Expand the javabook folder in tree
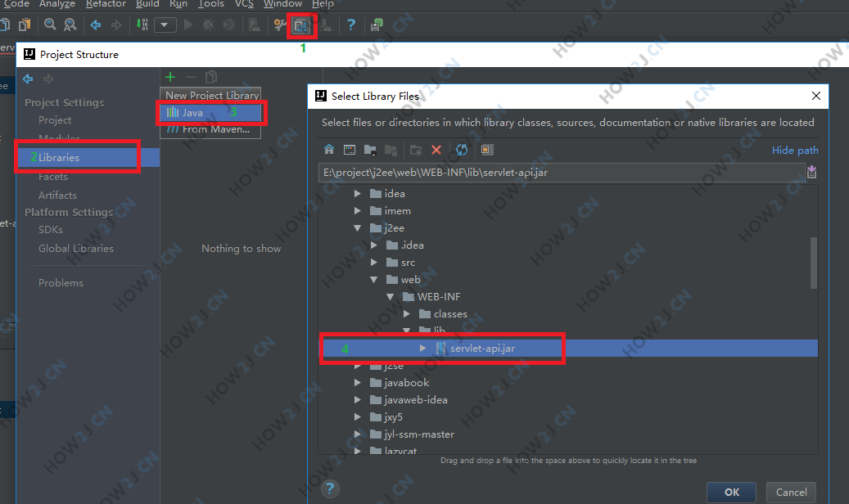Screen dimensions: 849x504 pyautogui.click(x=357, y=383)
